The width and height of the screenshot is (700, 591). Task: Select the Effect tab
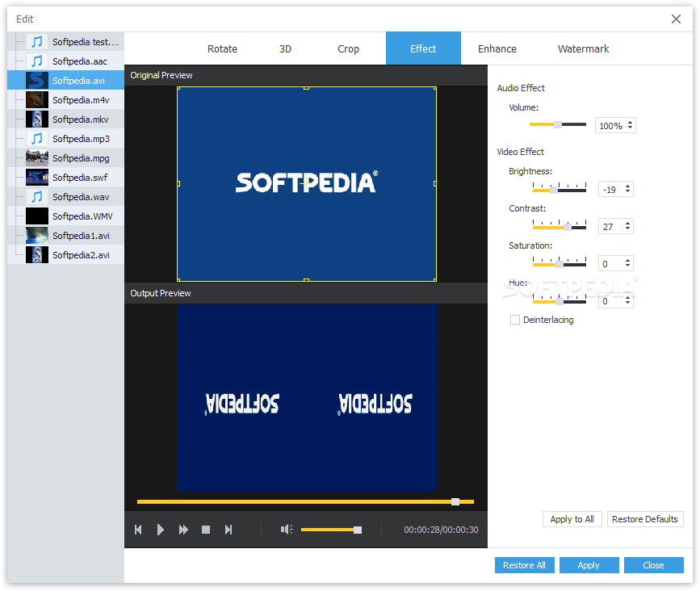click(423, 48)
